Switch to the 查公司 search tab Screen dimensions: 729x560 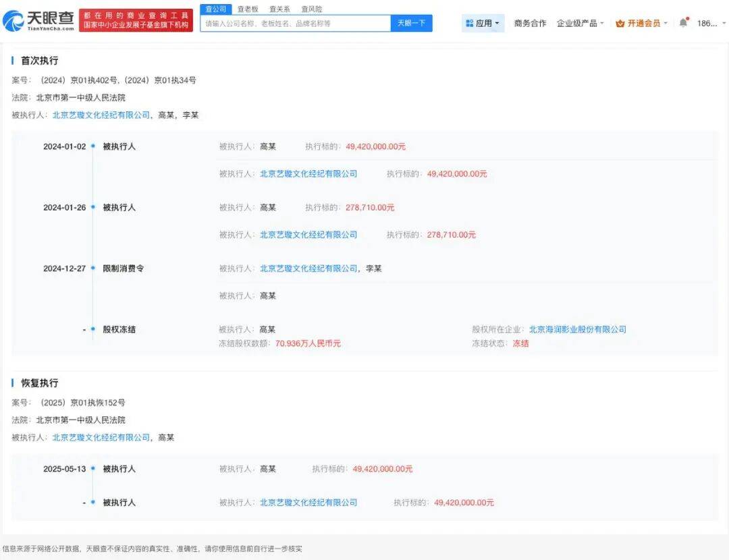coord(215,9)
